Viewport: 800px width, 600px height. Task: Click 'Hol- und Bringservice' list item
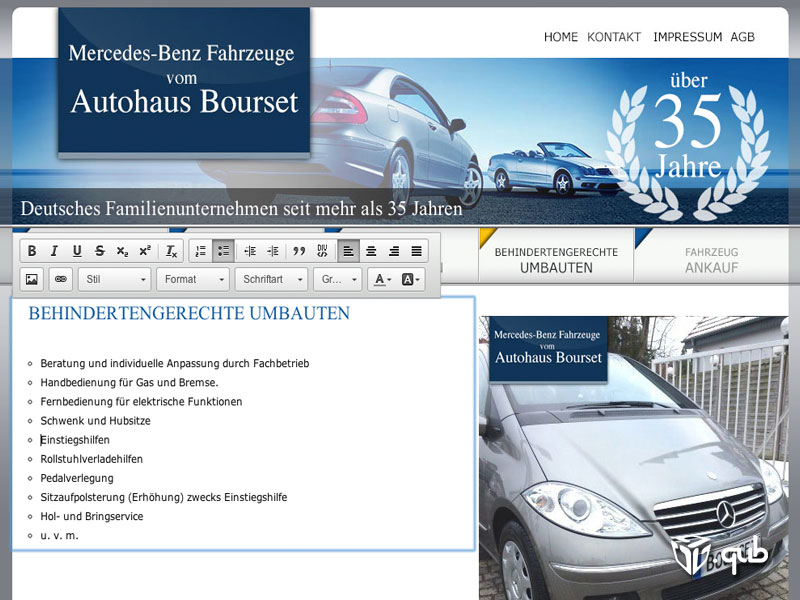pos(92,516)
